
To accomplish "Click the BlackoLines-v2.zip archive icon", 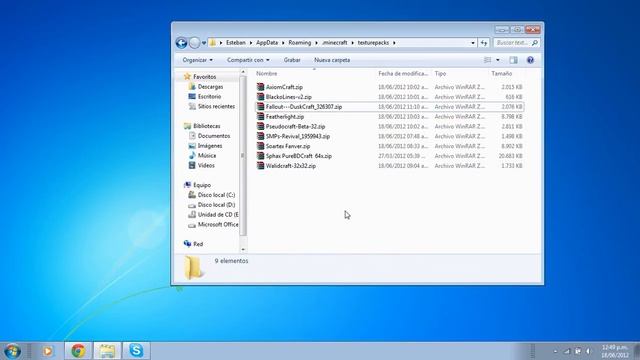I will (x=260, y=97).
